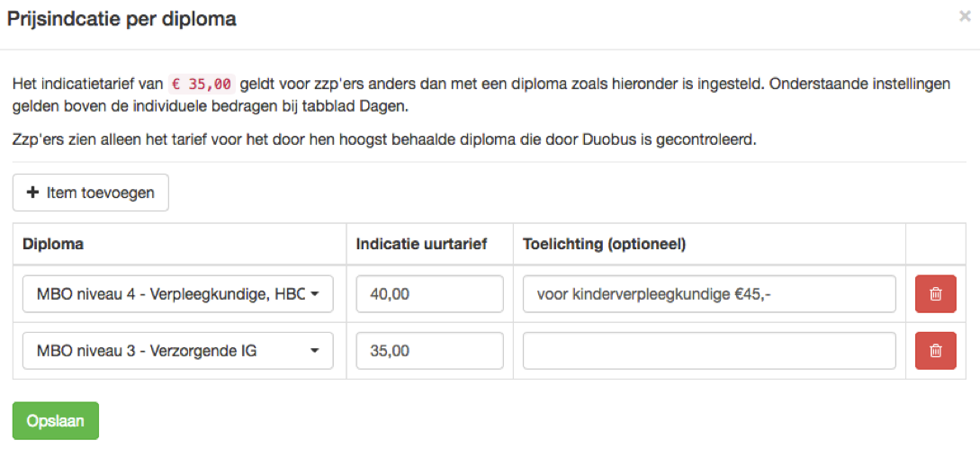The width and height of the screenshot is (980, 449).
Task: Click the highlighted € 35,00 rate in description
Action: 202,83
